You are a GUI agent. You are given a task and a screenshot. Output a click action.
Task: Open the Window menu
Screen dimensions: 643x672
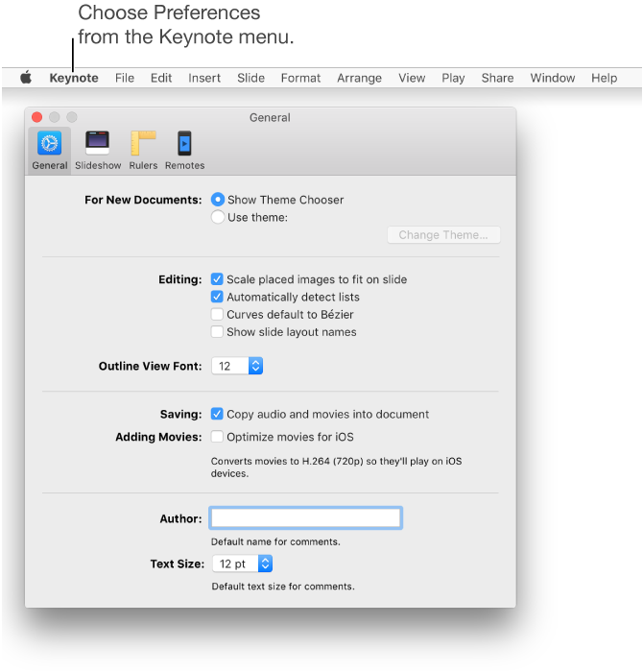point(553,78)
